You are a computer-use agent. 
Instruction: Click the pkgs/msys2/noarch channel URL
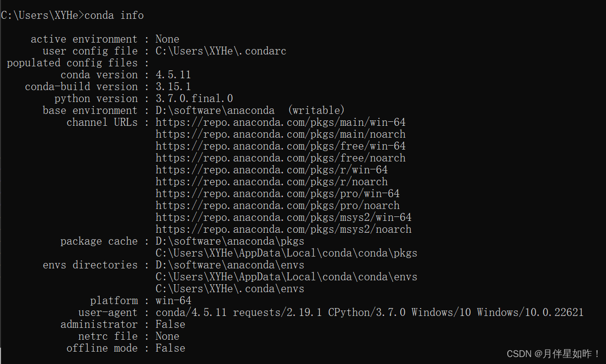[x=284, y=229]
